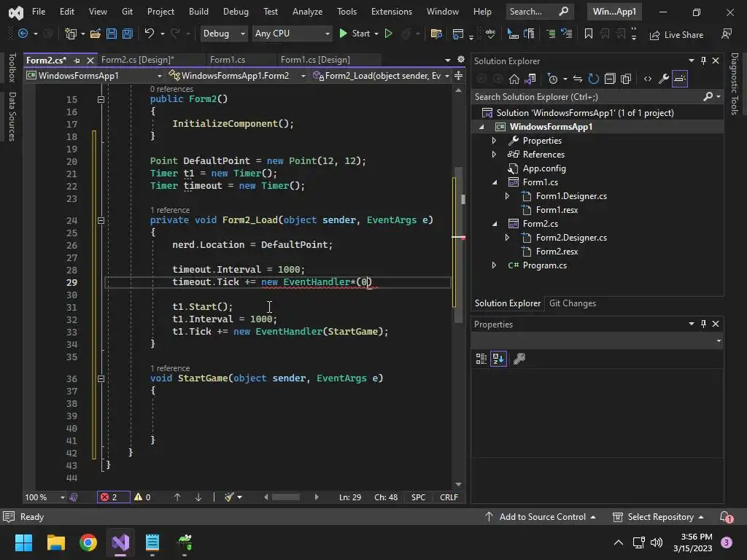Viewport: 747px width, 560px height.
Task: Click the Undo arrow in the toolbar
Action: (x=150, y=34)
